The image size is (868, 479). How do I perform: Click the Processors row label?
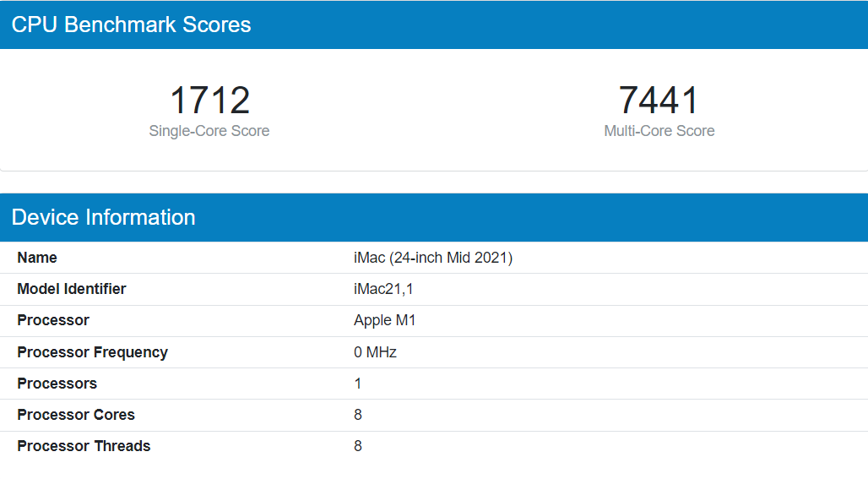coord(57,384)
